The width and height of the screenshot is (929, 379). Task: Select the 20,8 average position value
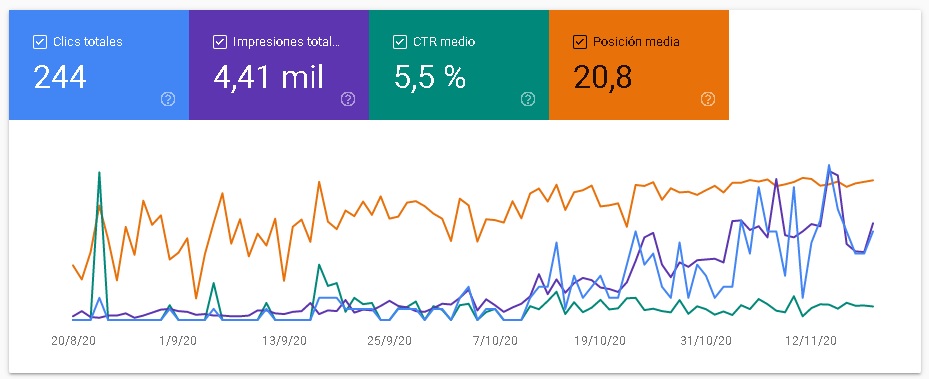pyautogui.click(x=603, y=77)
